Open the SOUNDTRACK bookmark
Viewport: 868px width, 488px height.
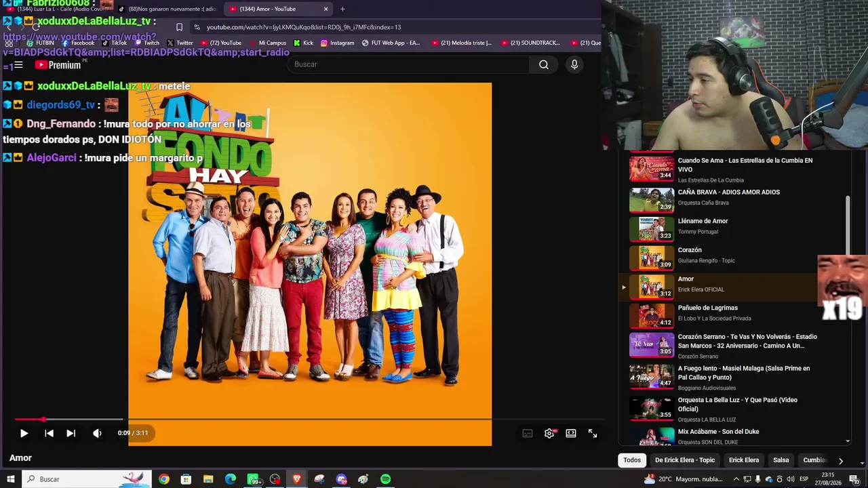tap(530, 43)
